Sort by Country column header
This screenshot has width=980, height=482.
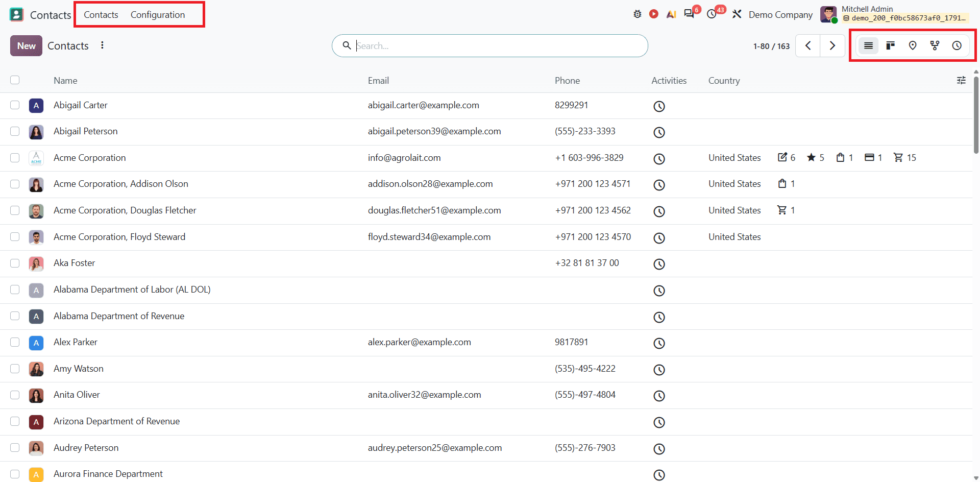pyautogui.click(x=724, y=81)
